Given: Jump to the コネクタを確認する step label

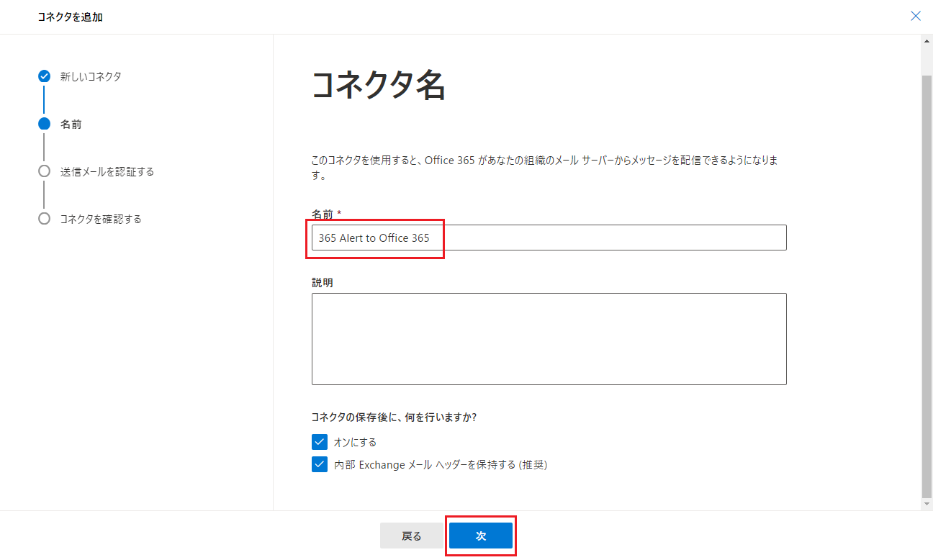Looking at the screenshot, I should [x=101, y=219].
